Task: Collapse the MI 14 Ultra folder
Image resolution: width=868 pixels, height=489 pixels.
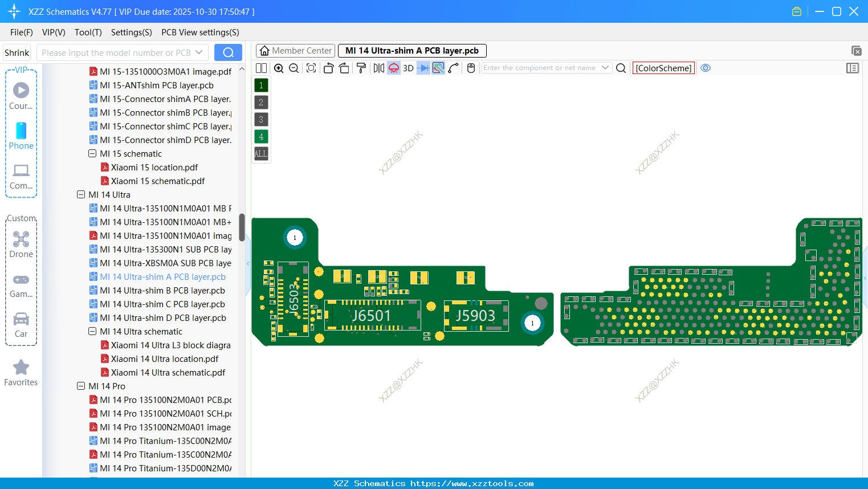Action: (80, 194)
